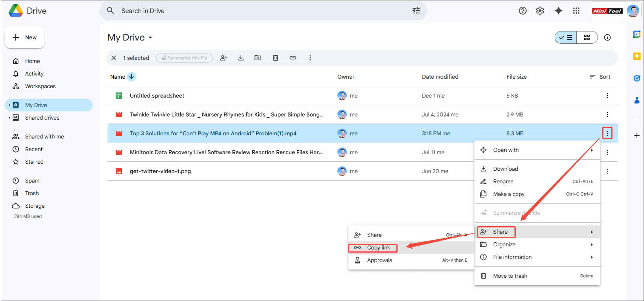This screenshot has height=301, width=644.
Task: Open the Google Drive logo home
Action: click(x=28, y=11)
